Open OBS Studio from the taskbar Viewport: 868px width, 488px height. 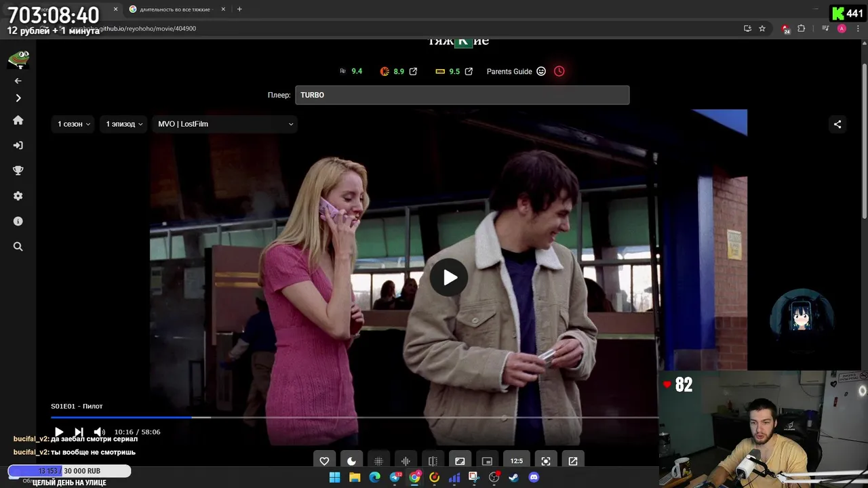tap(494, 478)
